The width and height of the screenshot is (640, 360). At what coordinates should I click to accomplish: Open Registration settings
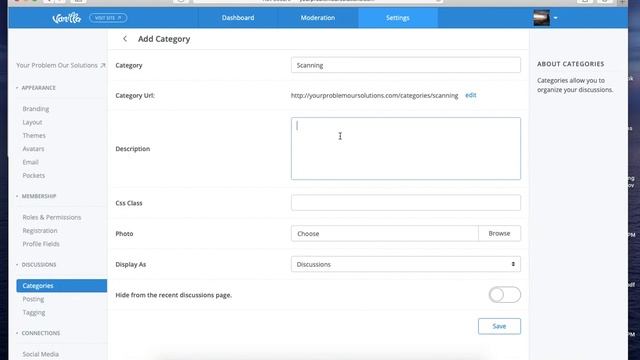(40, 231)
